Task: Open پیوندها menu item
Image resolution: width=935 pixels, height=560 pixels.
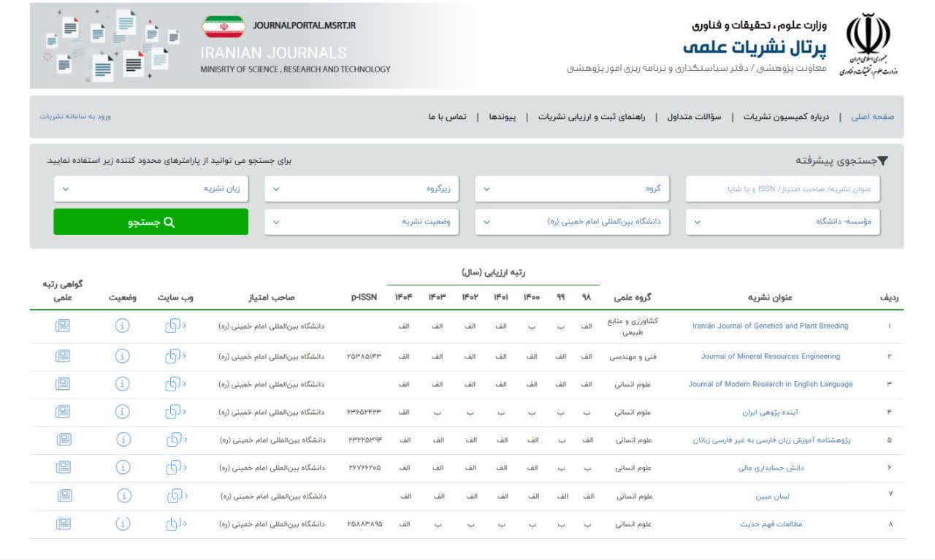Action: click(x=503, y=117)
